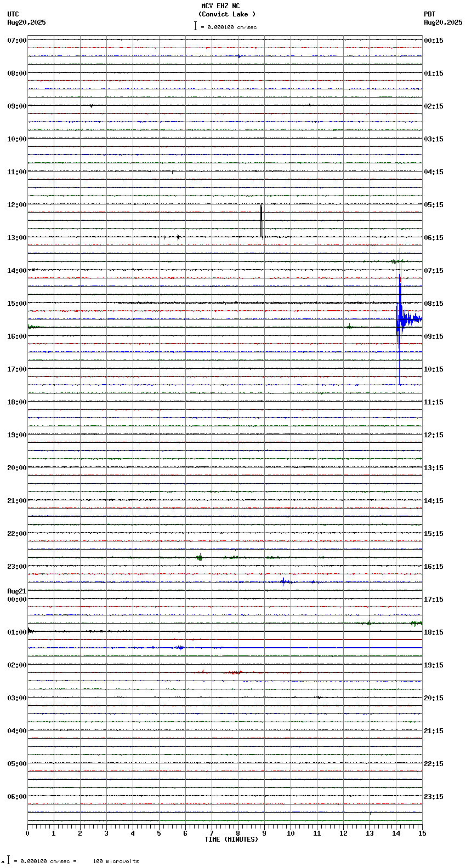466x868 pixels.
Task: Click the 23:00 UTC time label
Action: (17, 567)
